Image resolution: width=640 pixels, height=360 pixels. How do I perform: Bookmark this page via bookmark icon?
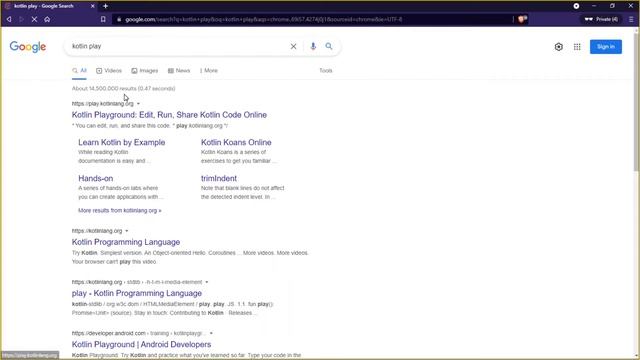click(103, 19)
